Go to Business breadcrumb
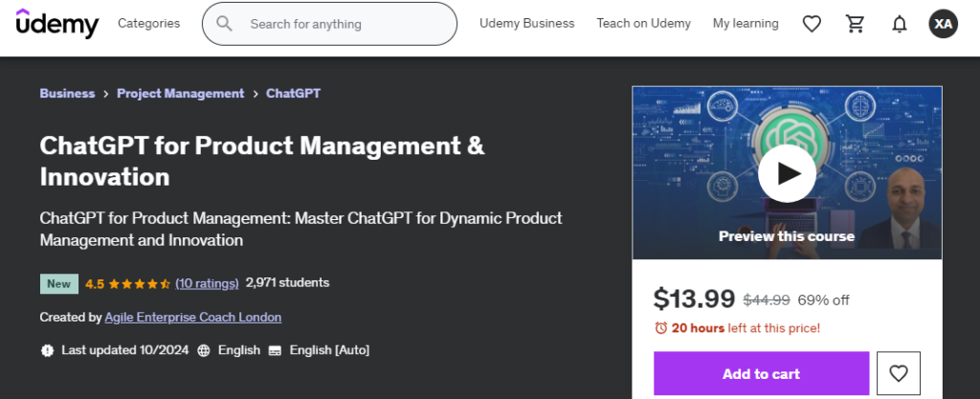This screenshot has height=399, width=980. [68, 94]
